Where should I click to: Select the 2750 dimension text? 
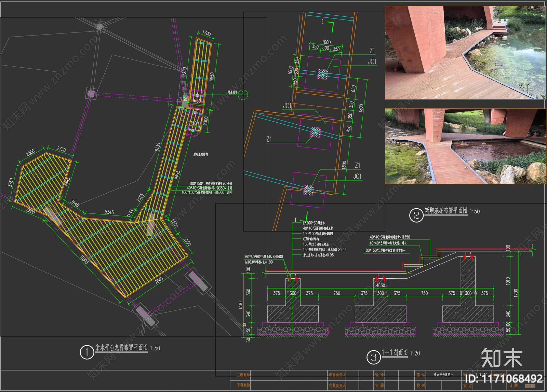point(61,149)
